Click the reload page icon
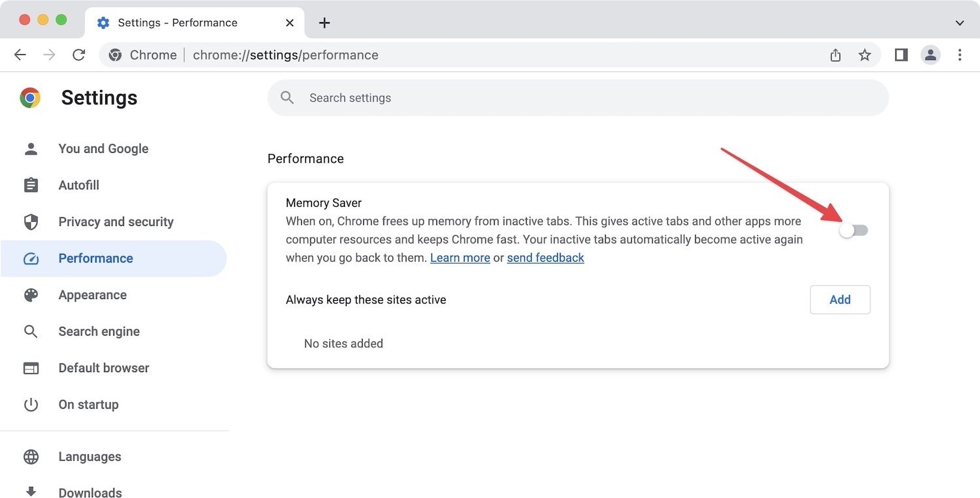This screenshot has width=980, height=498. coord(79,55)
